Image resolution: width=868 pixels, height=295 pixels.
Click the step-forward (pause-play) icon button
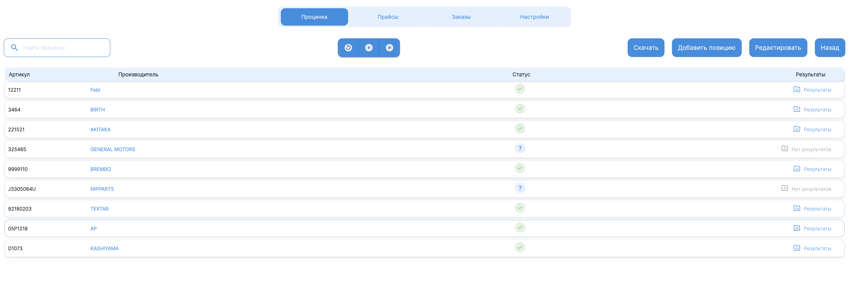389,47
